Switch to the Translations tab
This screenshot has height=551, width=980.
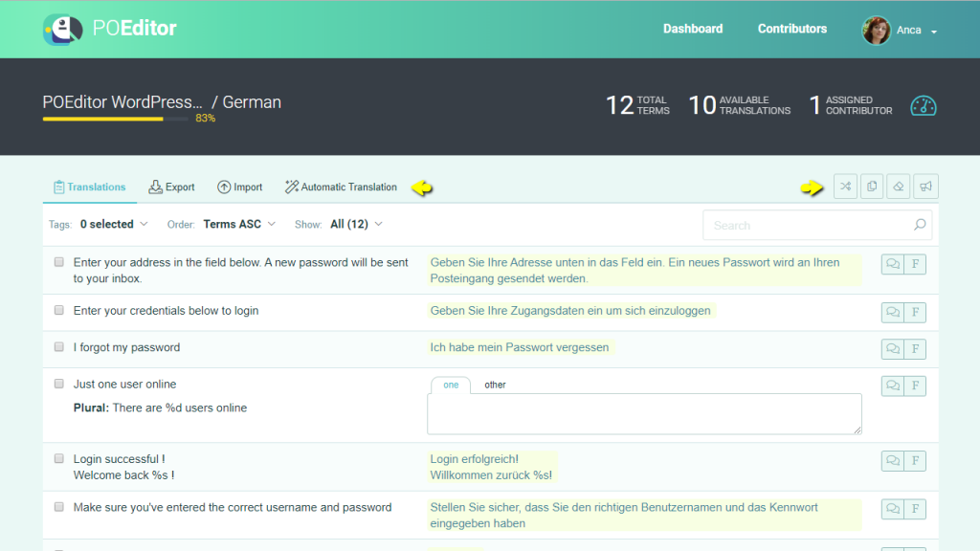pos(89,187)
